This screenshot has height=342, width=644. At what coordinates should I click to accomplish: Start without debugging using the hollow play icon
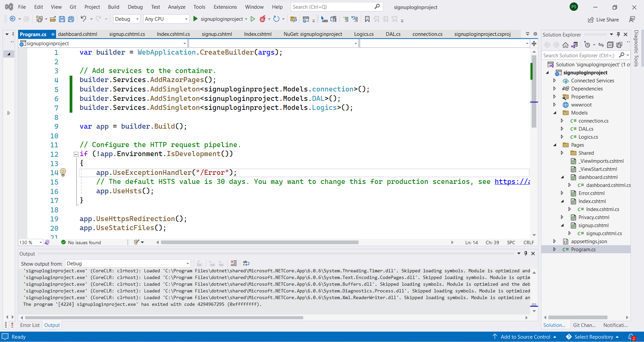pyautogui.click(x=253, y=19)
